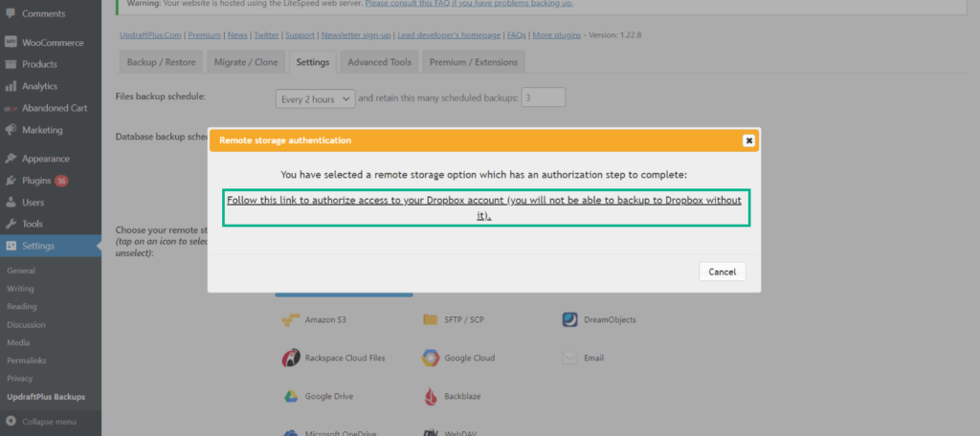The height and width of the screenshot is (436, 980).
Task: Open the Support link
Action: point(300,35)
